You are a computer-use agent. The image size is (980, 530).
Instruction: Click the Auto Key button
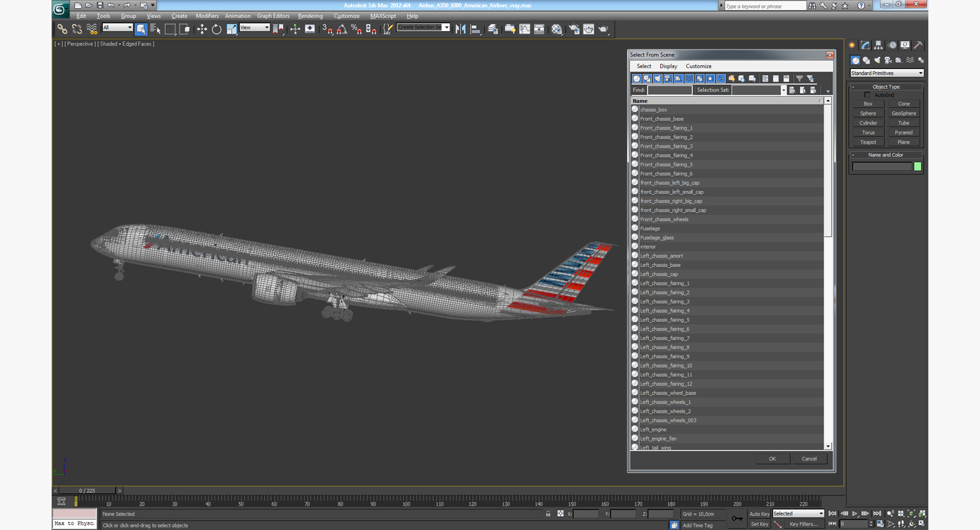coord(759,514)
